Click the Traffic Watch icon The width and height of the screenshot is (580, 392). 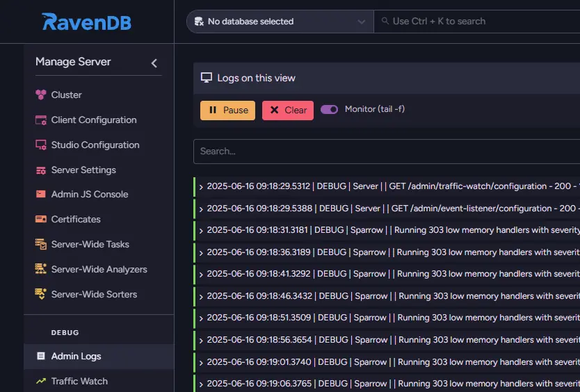click(41, 381)
